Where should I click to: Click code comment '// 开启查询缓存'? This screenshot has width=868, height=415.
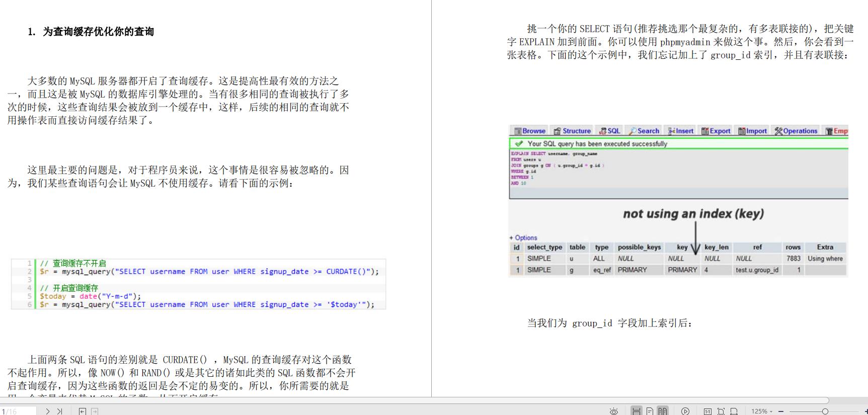(x=69, y=288)
